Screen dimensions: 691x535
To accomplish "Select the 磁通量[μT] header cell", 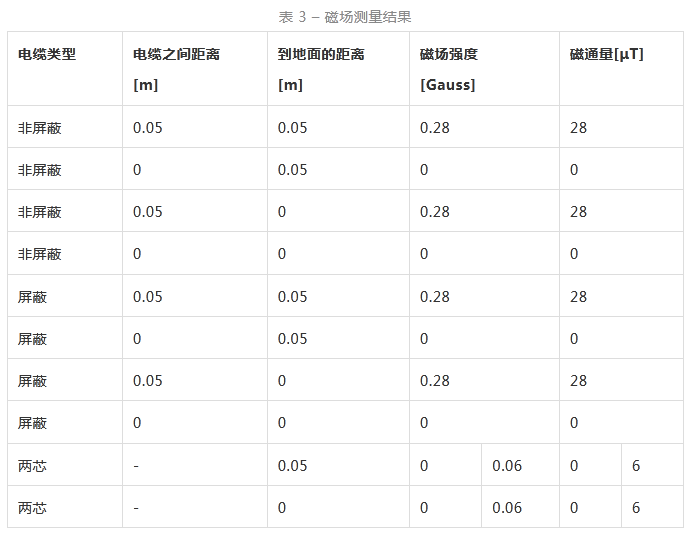I will [606, 54].
